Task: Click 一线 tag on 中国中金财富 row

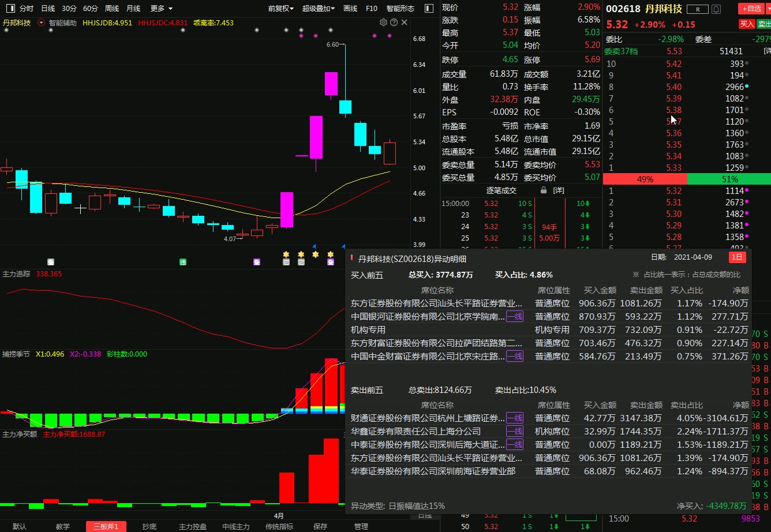Action: coord(515,356)
